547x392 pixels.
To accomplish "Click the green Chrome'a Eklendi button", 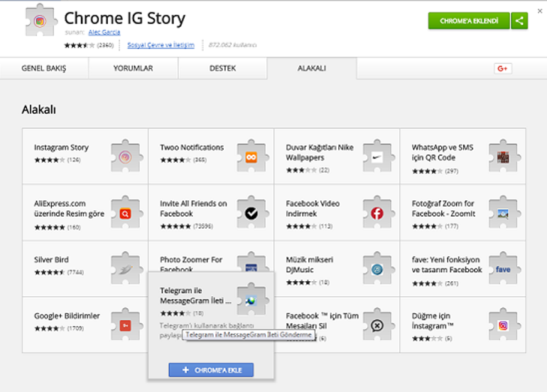I will coord(469,21).
